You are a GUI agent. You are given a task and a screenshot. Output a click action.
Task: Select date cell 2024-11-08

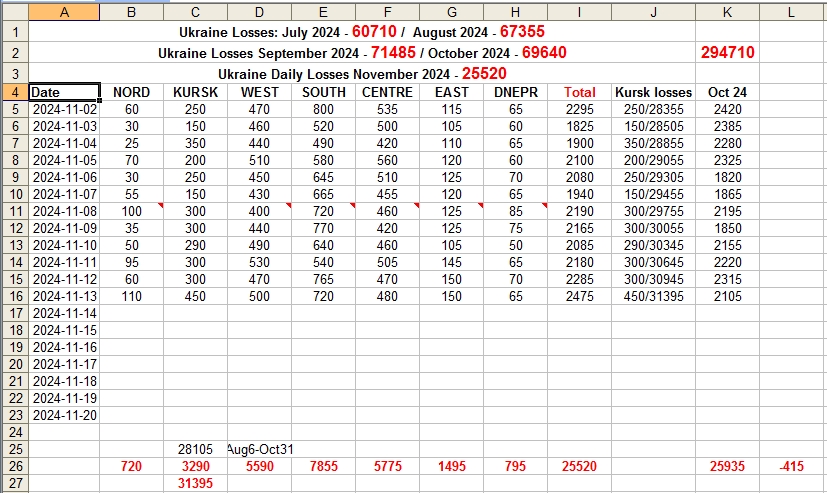[x=64, y=211]
